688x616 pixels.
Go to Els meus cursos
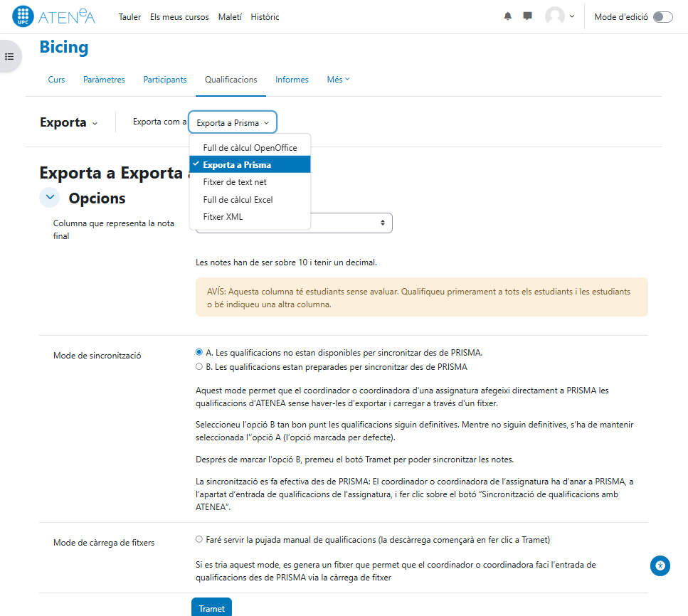(179, 17)
